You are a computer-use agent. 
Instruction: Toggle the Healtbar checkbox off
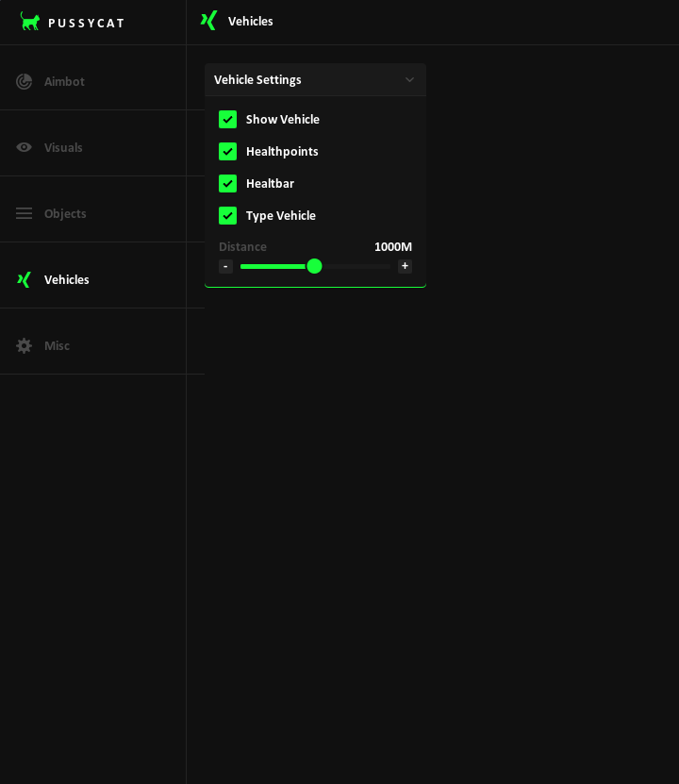point(227,183)
